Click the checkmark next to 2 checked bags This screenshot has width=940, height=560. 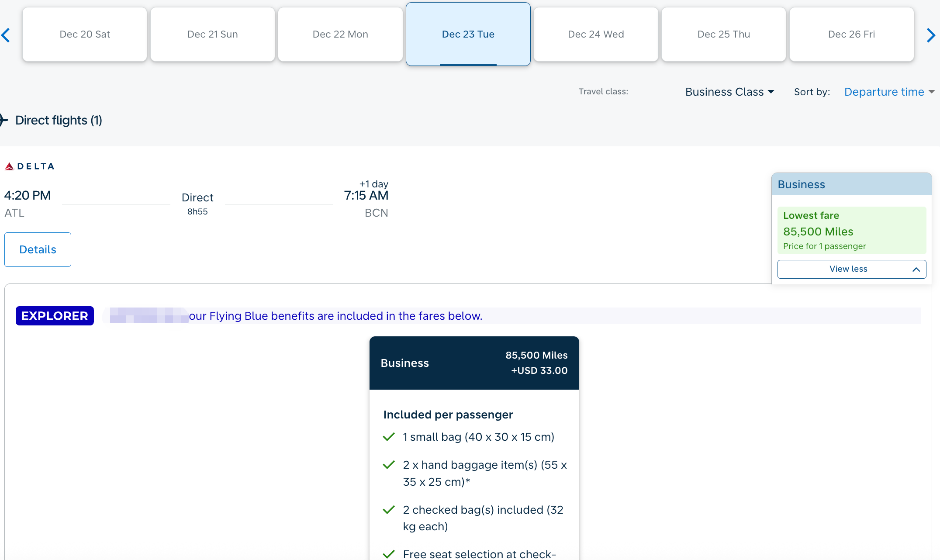tap(389, 510)
